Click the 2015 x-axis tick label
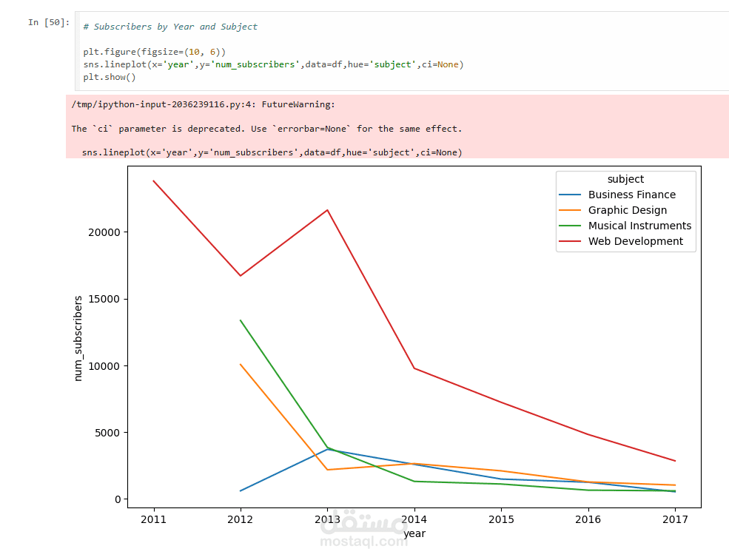This screenshot has width=729, height=560. [501, 519]
